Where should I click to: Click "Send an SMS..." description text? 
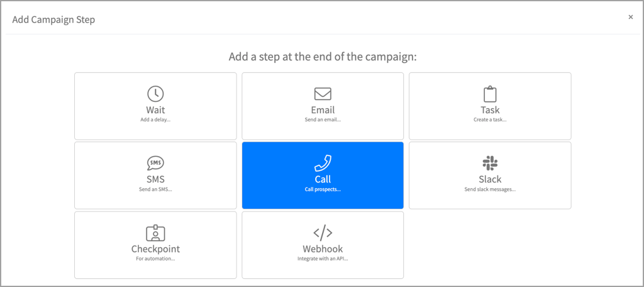coord(155,189)
